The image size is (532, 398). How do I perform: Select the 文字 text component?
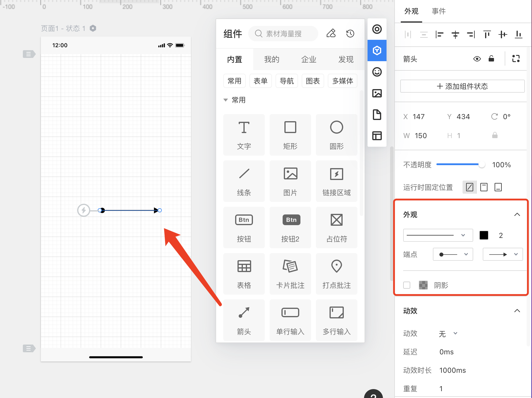[244, 135]
